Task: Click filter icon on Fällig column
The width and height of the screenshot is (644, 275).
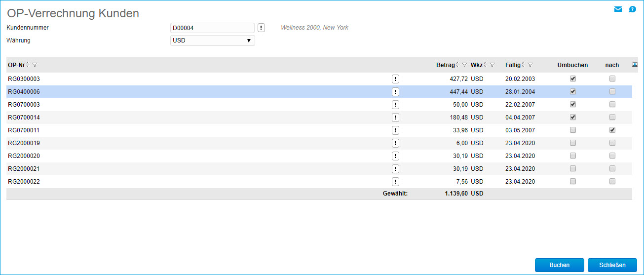Action: pyautogui.click(x=530, y=65)
